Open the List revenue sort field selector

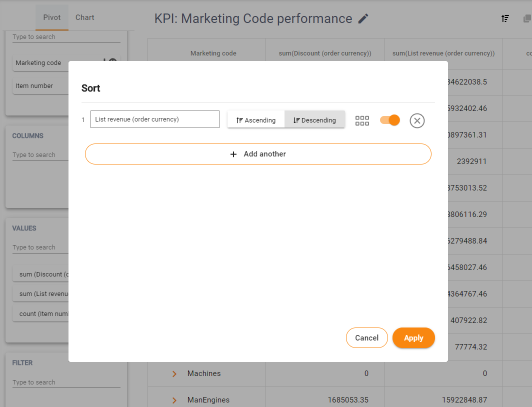click(x=154, y=119)
